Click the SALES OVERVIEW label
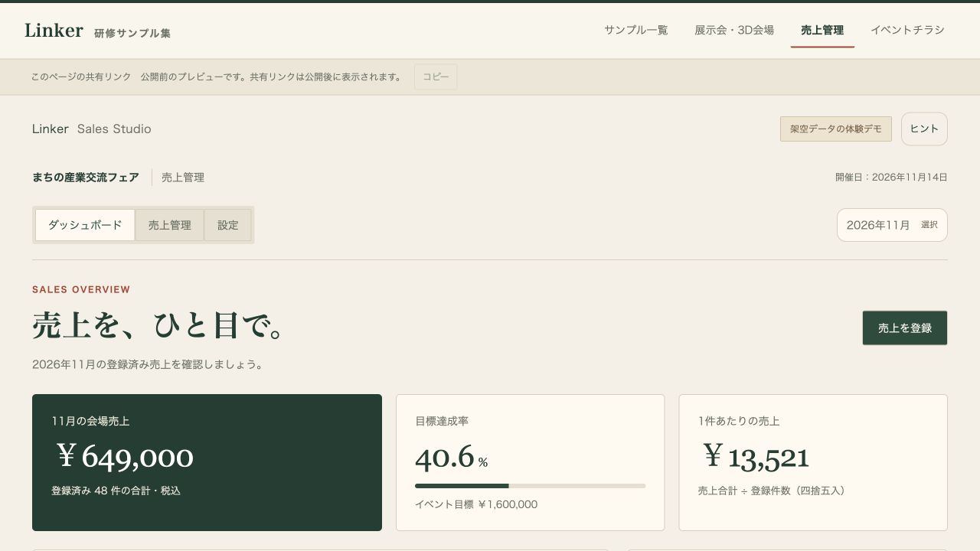 tap(81, 289)
